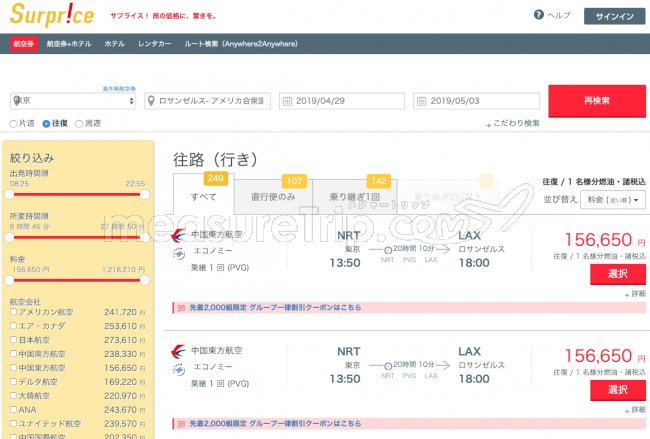Click the 再検索 search again button
This screenshot has height=439, width=650.
(597, 101)
